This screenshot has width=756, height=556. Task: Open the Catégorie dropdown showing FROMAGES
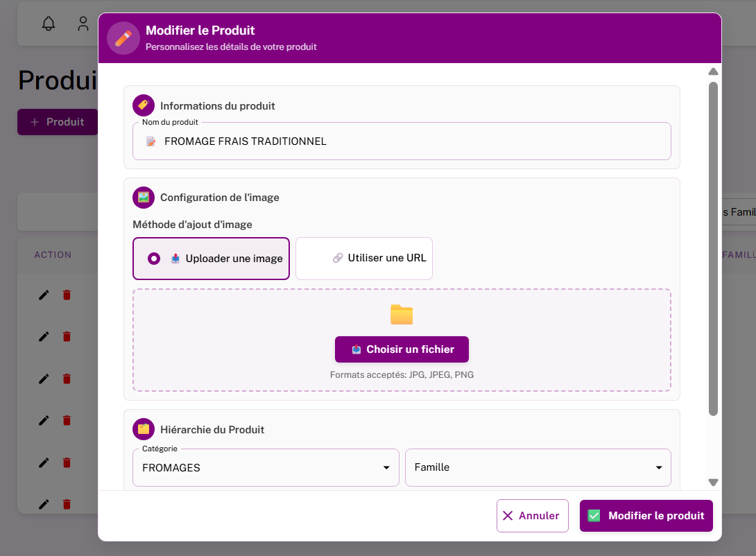tap(266, 468)
